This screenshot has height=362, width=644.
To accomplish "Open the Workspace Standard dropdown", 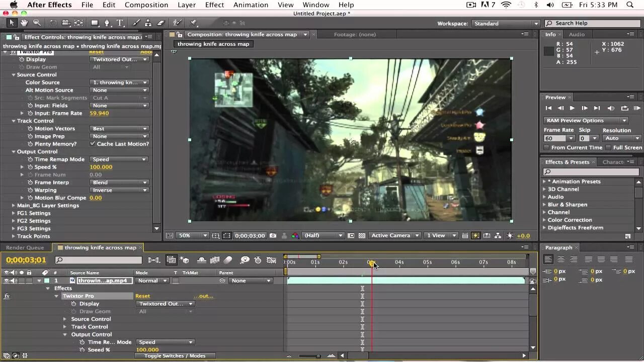I will [x=506, y=24].
